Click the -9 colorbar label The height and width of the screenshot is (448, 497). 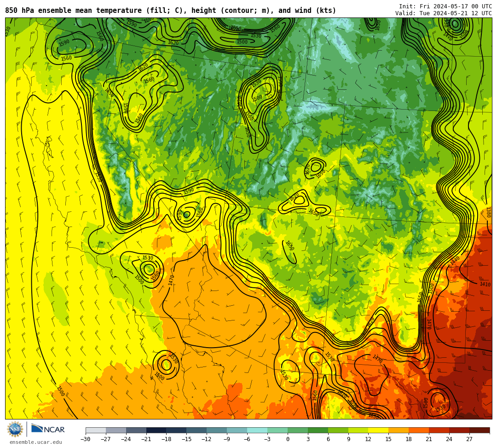click(227, 439)
